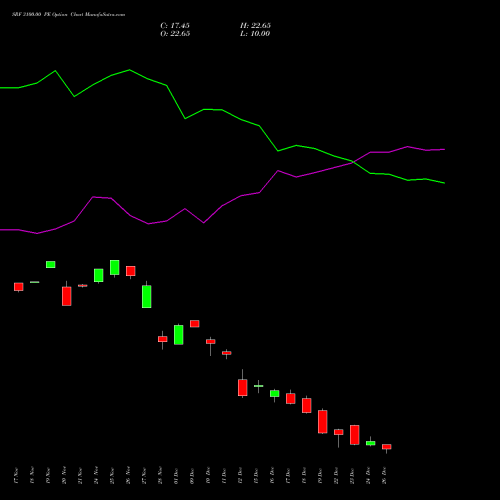Click the "01 Dec" date label

pos(176,476)
